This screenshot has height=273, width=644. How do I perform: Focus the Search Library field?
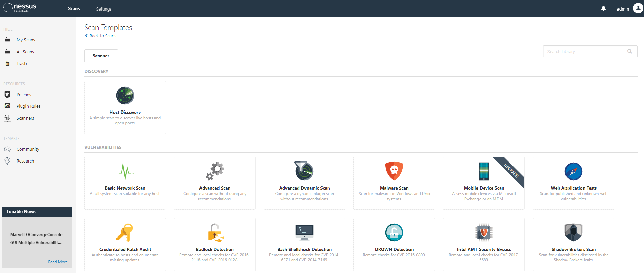[x=590, y=51]
